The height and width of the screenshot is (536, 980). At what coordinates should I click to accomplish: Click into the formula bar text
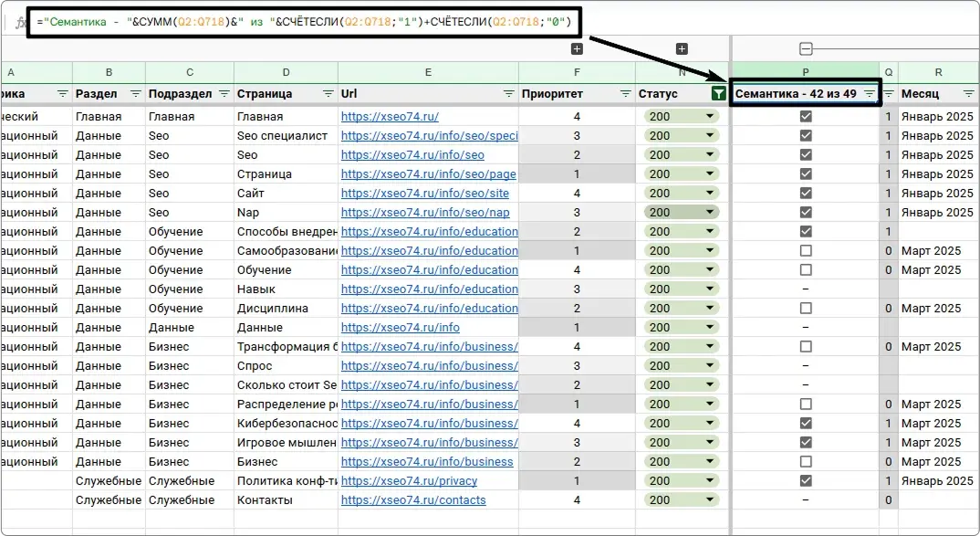point(303,23)
